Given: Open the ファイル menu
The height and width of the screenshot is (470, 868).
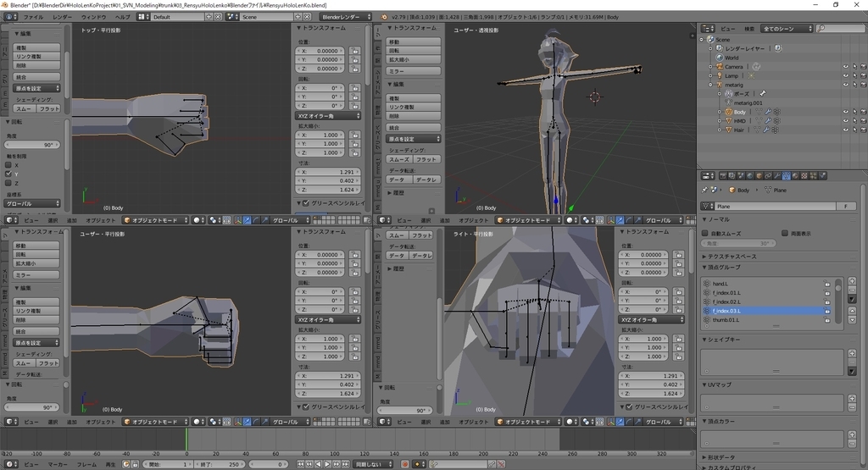Looking at the screenshot, I should pyautogui.click(x=33, y=16).
